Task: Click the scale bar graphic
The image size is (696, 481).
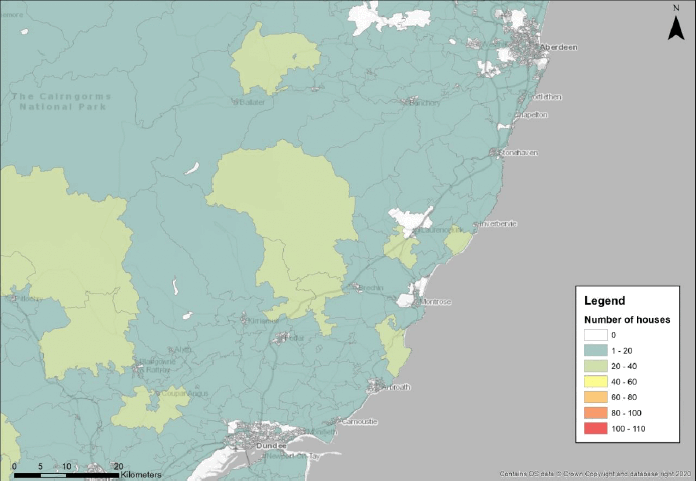Action: click(66, 475)
